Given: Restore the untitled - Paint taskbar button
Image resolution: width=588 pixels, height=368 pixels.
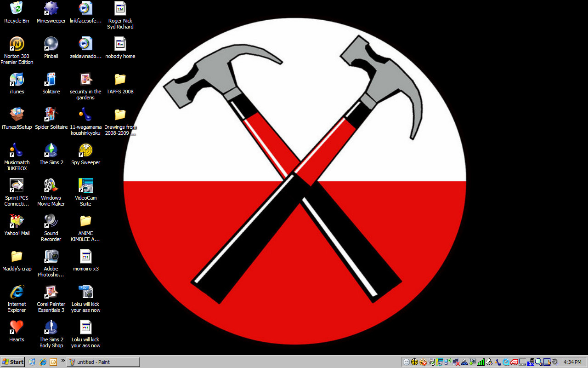Looking at the screenshot, I should (x=103, y=362).
